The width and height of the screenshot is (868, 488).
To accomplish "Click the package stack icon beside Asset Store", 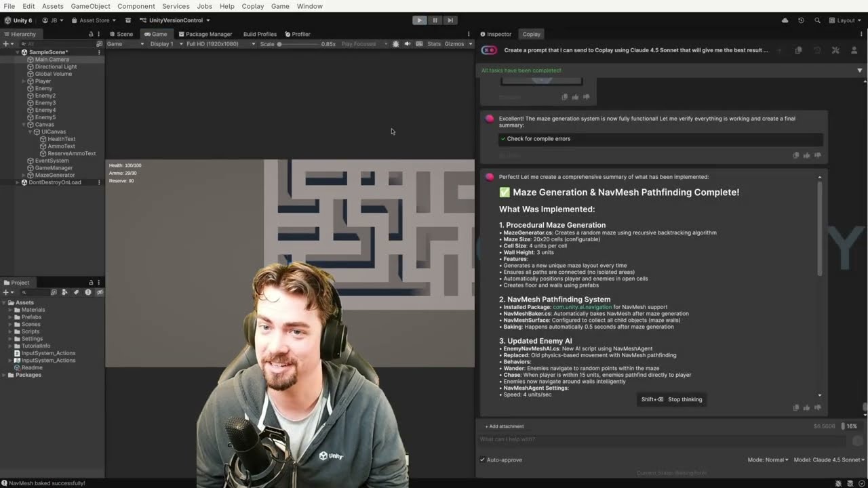I will 127,20.
